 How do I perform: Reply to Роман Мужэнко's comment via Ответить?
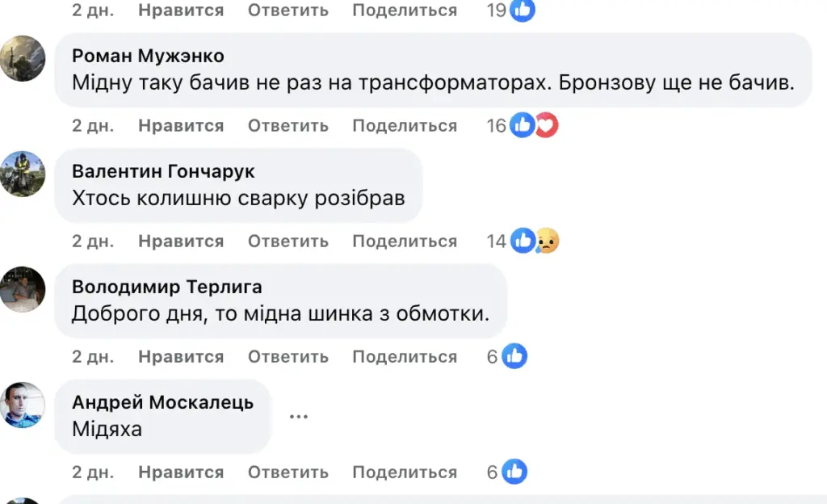coord(288,125)
